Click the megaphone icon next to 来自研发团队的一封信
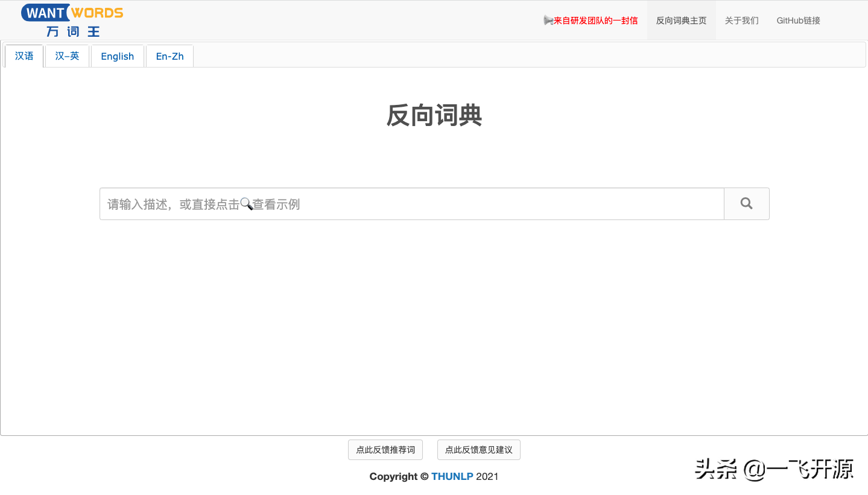 [548, 20]
